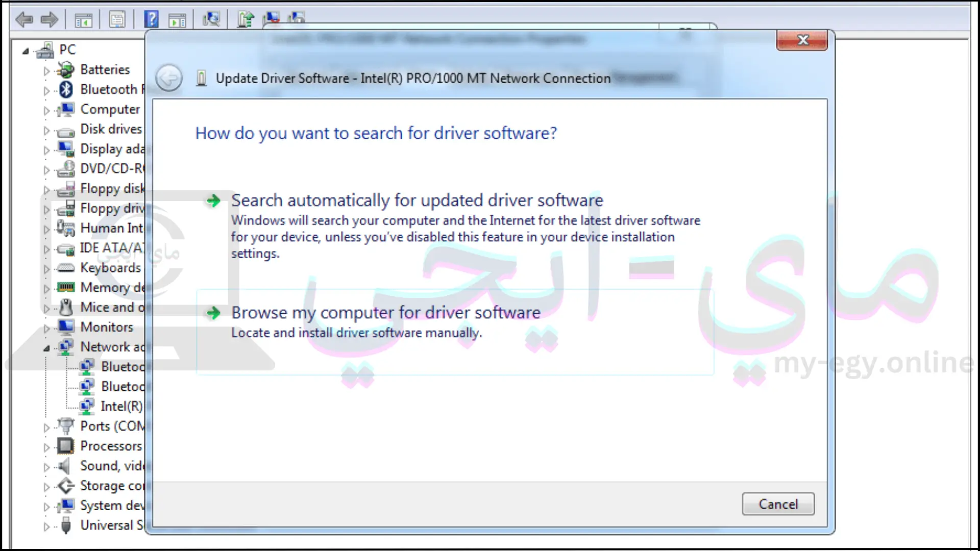Select the Batteries category icon

click(x=66, y=69)
